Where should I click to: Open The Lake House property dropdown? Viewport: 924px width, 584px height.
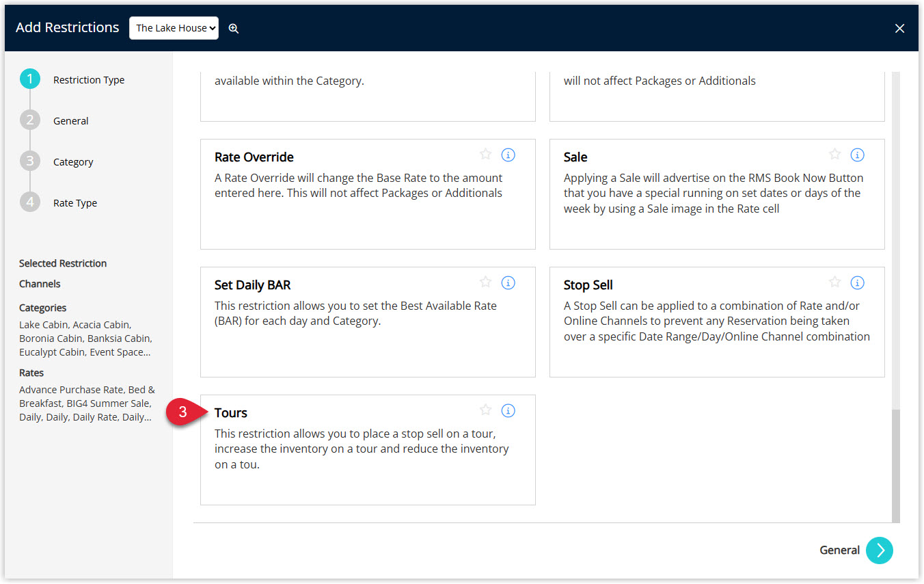tap(174, 28)
